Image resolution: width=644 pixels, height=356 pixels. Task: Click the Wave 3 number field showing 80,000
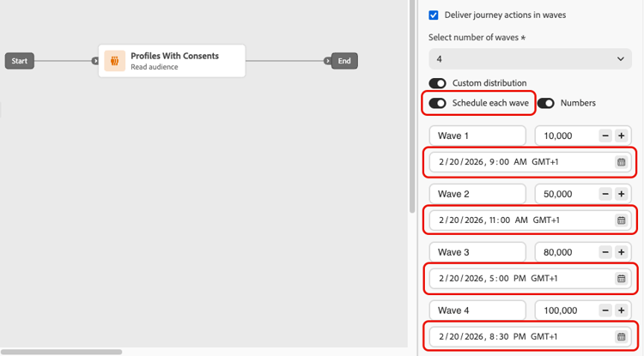[x=565, y=252]
